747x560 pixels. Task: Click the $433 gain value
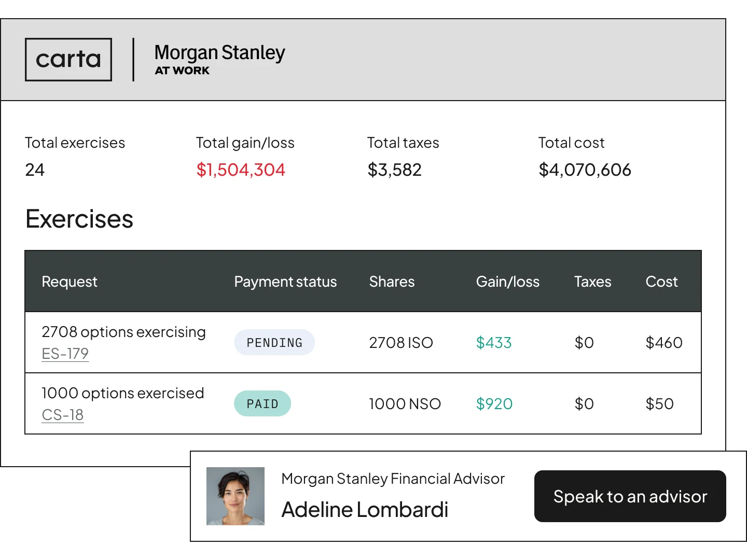point(494,343)
